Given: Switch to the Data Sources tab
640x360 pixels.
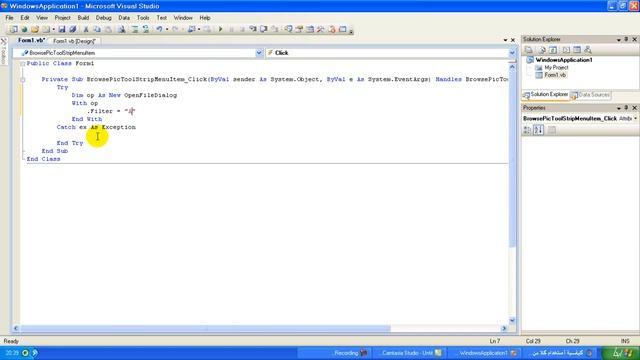Looking at the screenshot, I should tap(591, 95).
